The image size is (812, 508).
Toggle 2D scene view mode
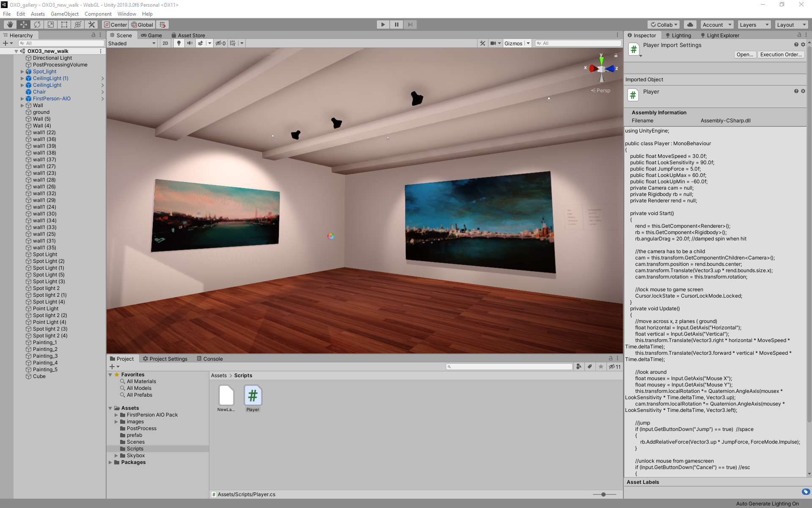pos(165,43)
